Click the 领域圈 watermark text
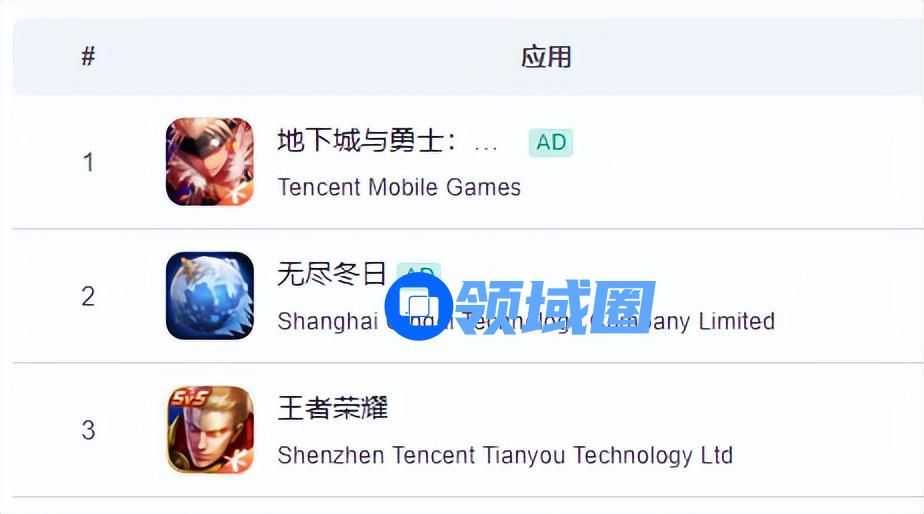The image size is (924, 514). [x=556, y=307]
